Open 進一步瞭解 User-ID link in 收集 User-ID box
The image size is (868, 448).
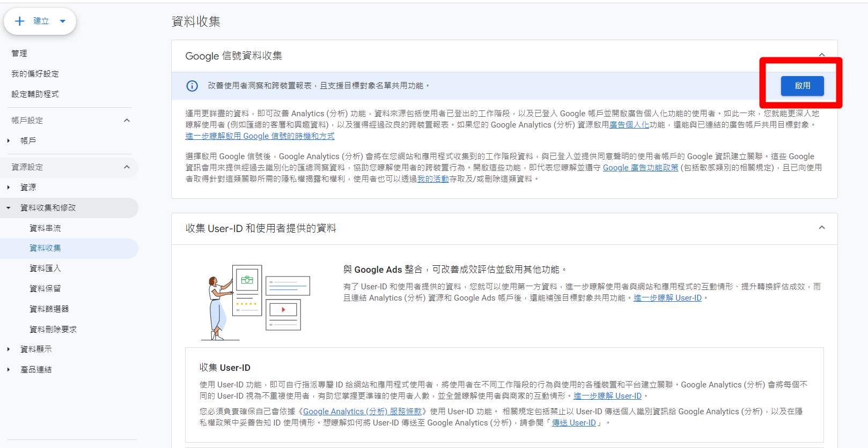[607, 396]
